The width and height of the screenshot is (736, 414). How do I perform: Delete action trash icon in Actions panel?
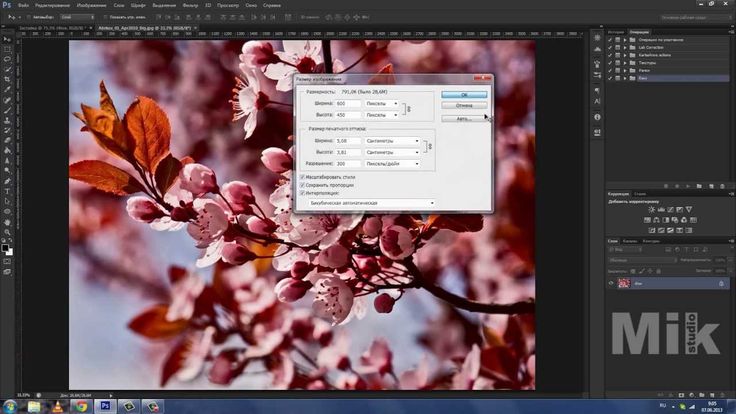[x=722, y=186]
